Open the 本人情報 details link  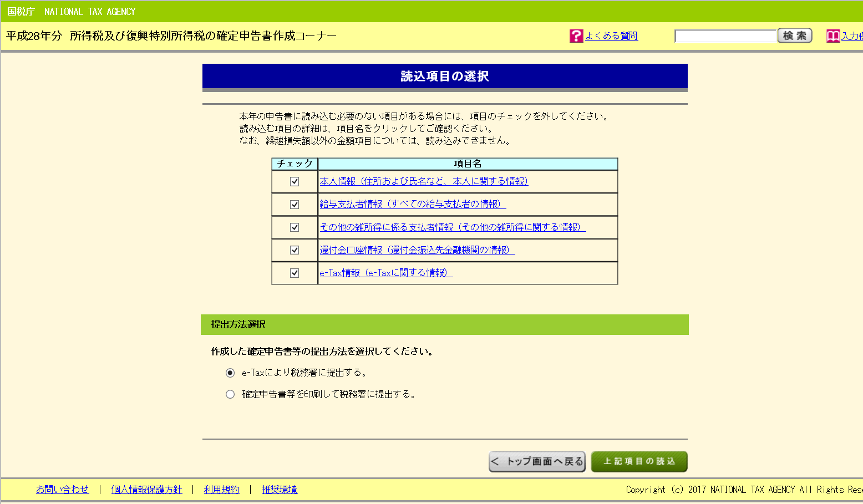point(424,181)
